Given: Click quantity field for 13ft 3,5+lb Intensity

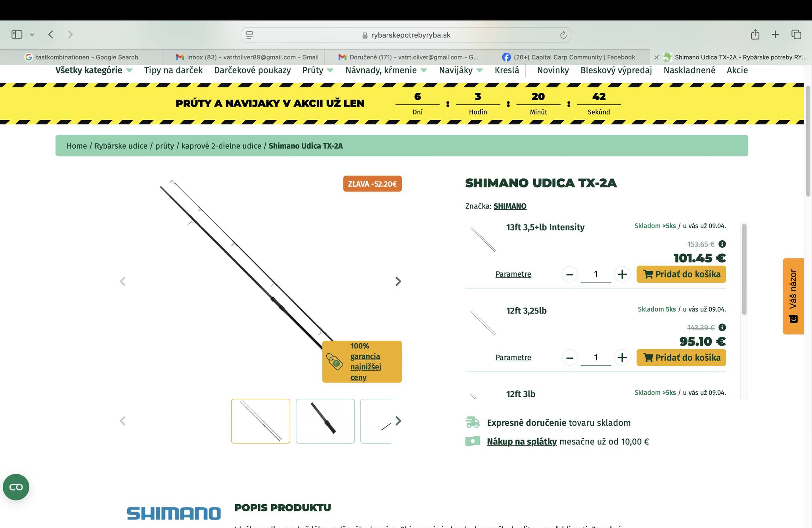Looking at the screenshot, I should coord(596,274).
